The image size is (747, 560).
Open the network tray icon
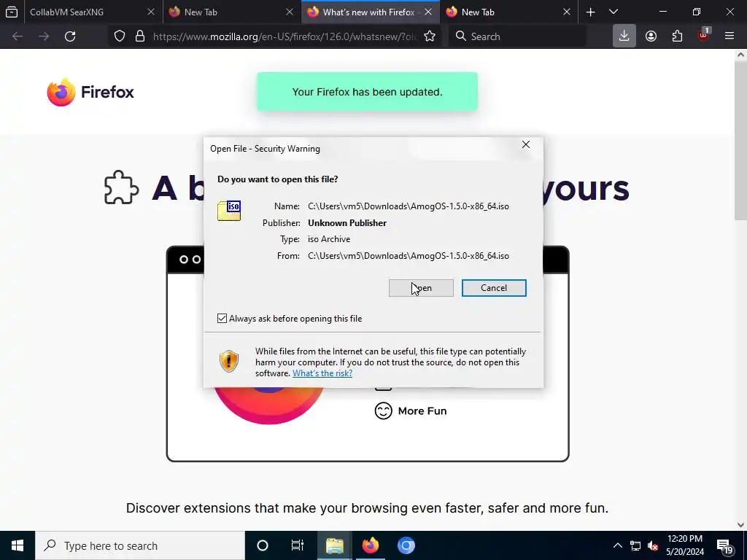pyautogui.click(x=635, y=545)
